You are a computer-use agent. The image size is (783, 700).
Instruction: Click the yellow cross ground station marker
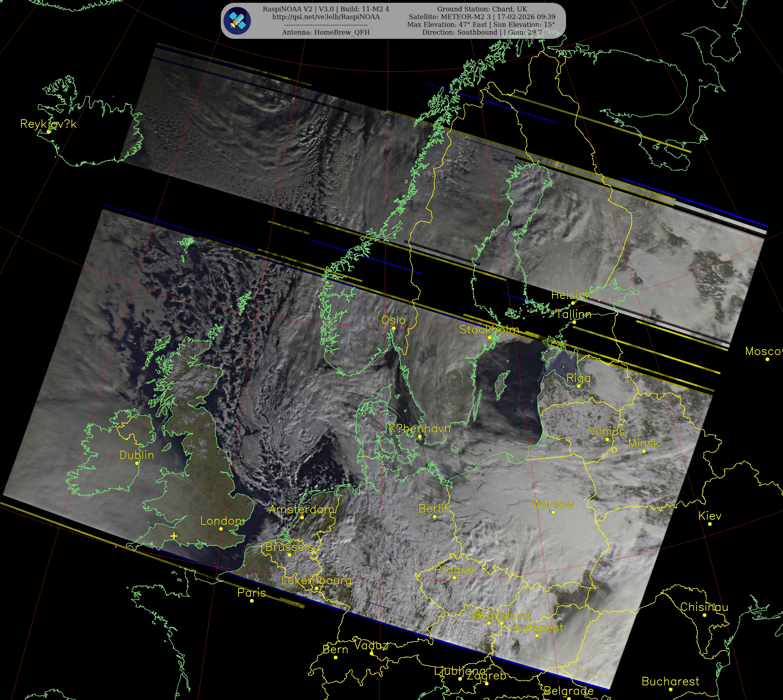click(x=174, y=536)
